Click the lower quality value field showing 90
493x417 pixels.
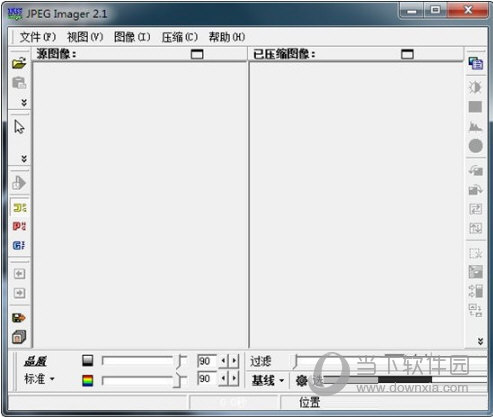(x=207, y=379)
